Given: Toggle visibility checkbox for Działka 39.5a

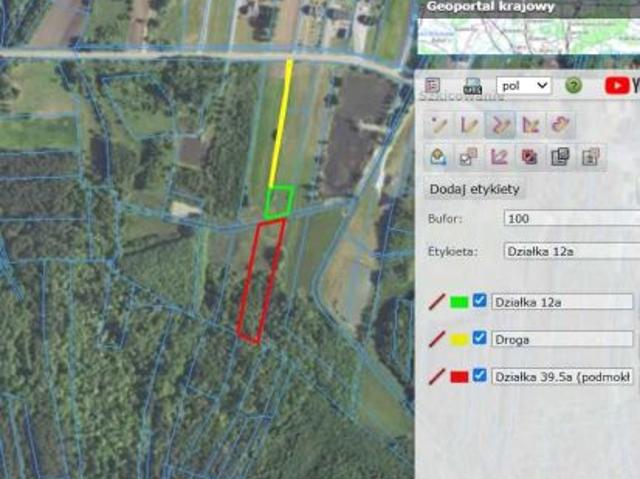Looking at the screenshot, I should (x=480, y=376).
